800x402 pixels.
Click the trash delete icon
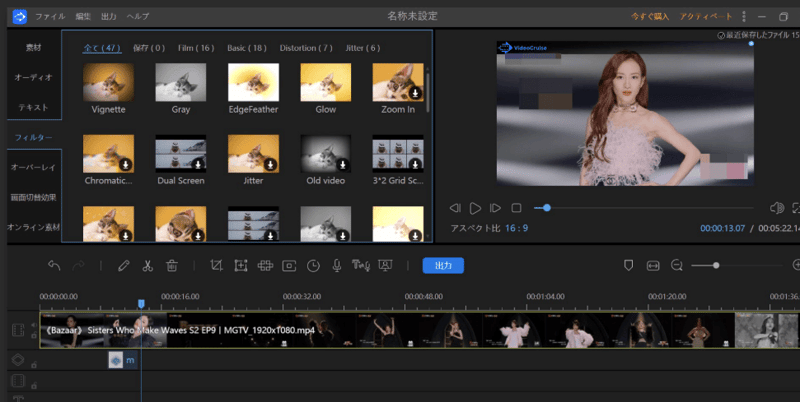coord(172,266)
